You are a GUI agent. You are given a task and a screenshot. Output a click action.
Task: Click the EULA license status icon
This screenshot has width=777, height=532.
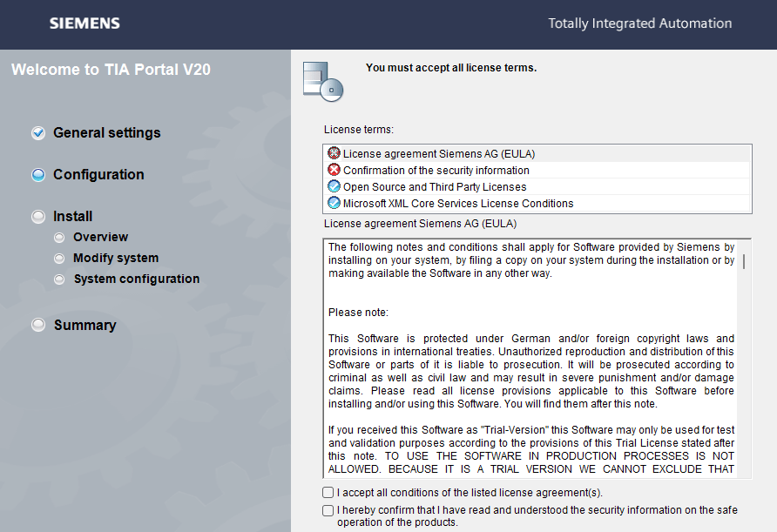click(x=334, y=153)
